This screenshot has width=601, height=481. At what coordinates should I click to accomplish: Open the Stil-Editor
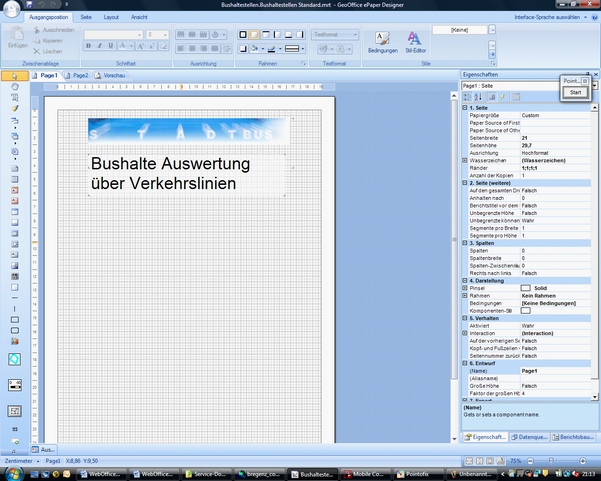click(415, 42)
